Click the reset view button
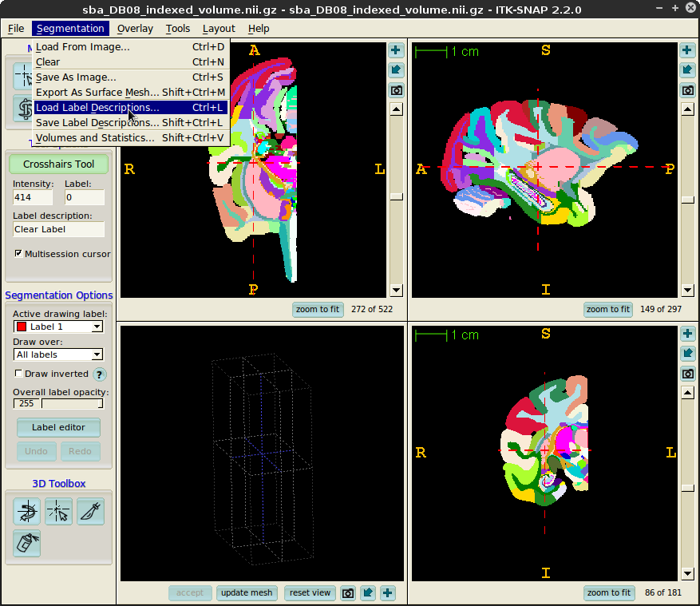700x606 pixels. pos(310,592)
